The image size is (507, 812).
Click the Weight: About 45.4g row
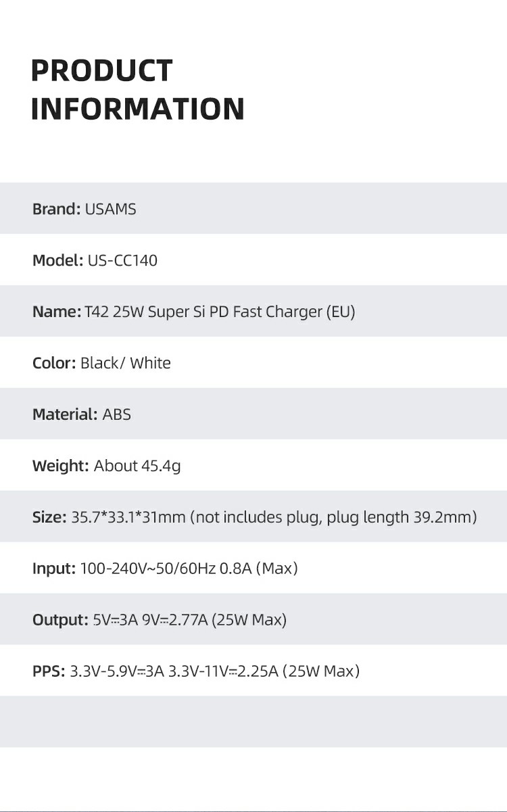click(254, 465)
